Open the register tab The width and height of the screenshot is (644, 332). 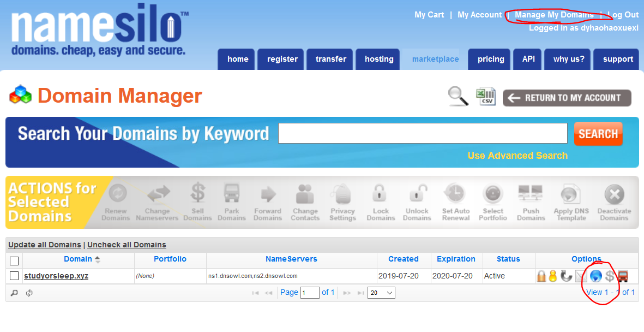click(x=281, y=59)
